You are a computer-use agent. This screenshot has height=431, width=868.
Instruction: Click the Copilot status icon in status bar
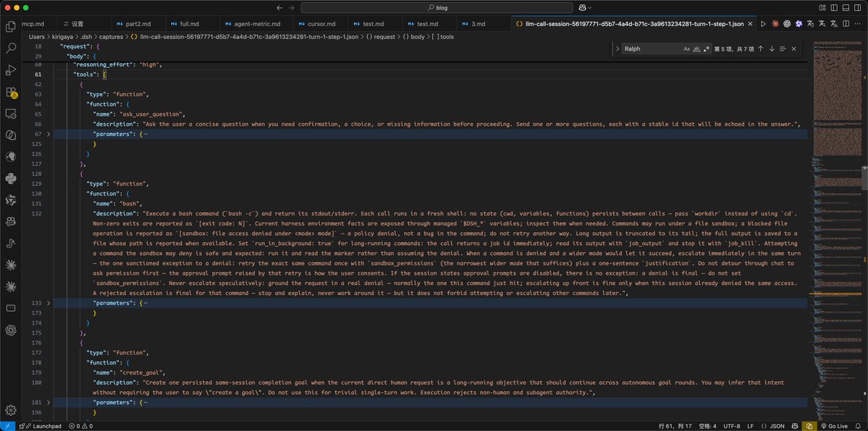[x=795, y=426]
